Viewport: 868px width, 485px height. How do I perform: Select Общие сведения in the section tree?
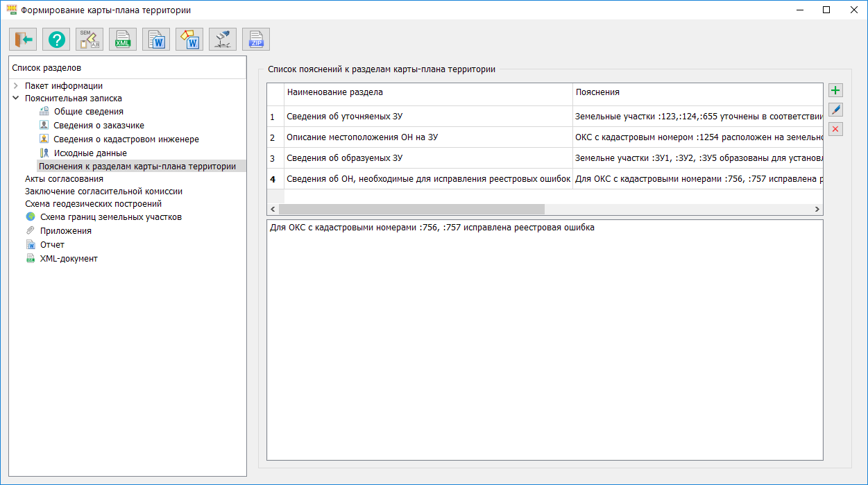[88, 112]
